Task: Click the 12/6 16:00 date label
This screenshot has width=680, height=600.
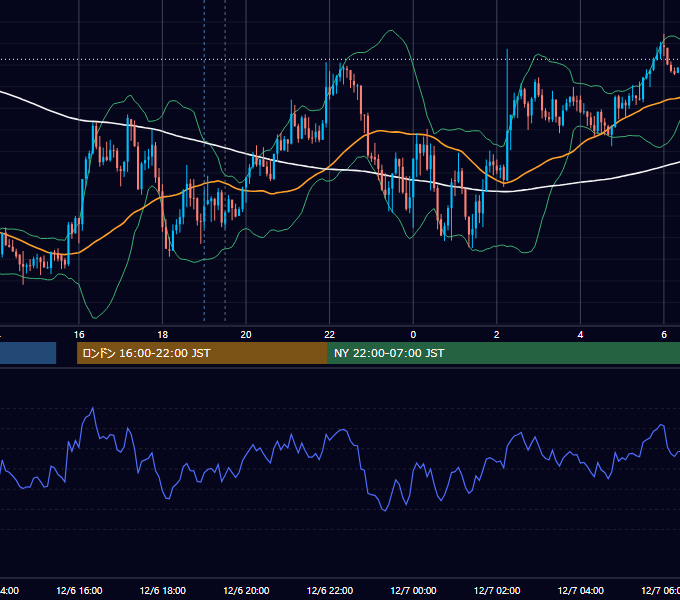Action: pos(79,590)
